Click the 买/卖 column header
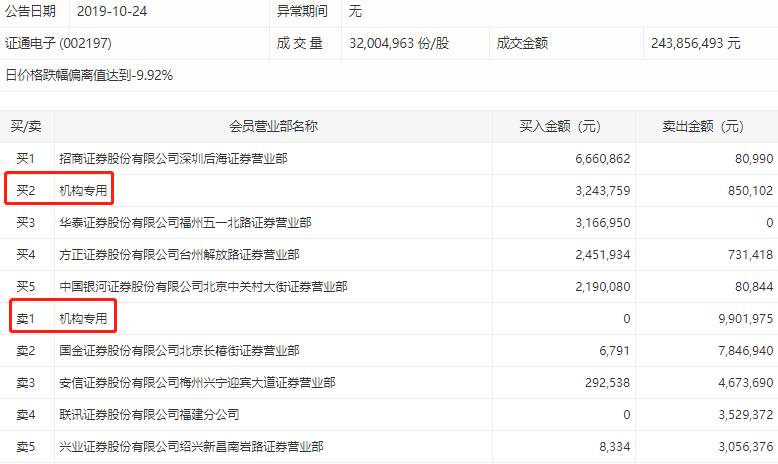This screenshot has width=778, height=464. [26, 127]
